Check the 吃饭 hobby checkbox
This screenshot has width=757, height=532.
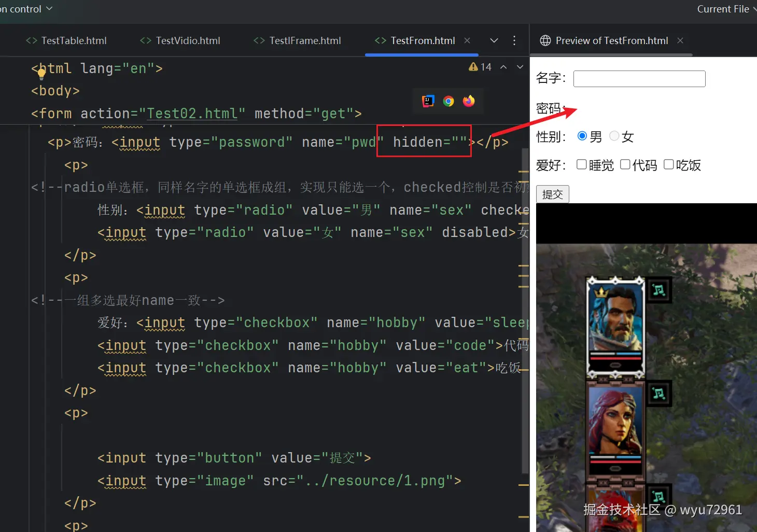(x=669, y=164)
